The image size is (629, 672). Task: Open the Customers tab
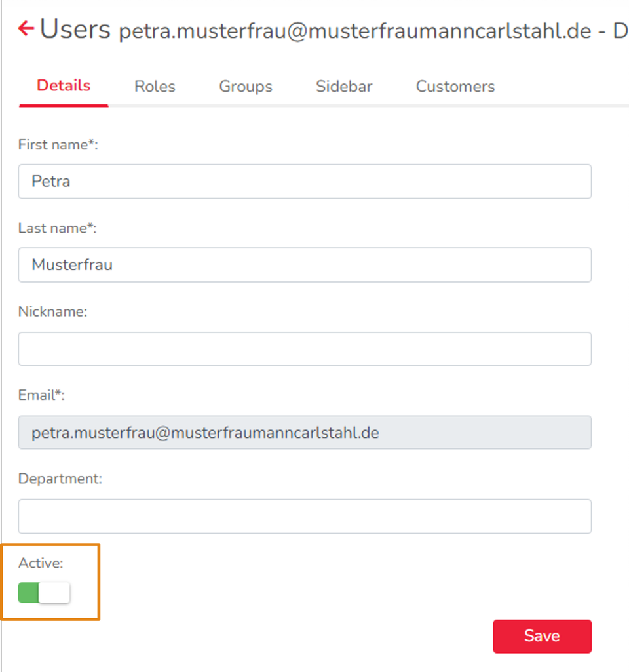coord(455,87)
